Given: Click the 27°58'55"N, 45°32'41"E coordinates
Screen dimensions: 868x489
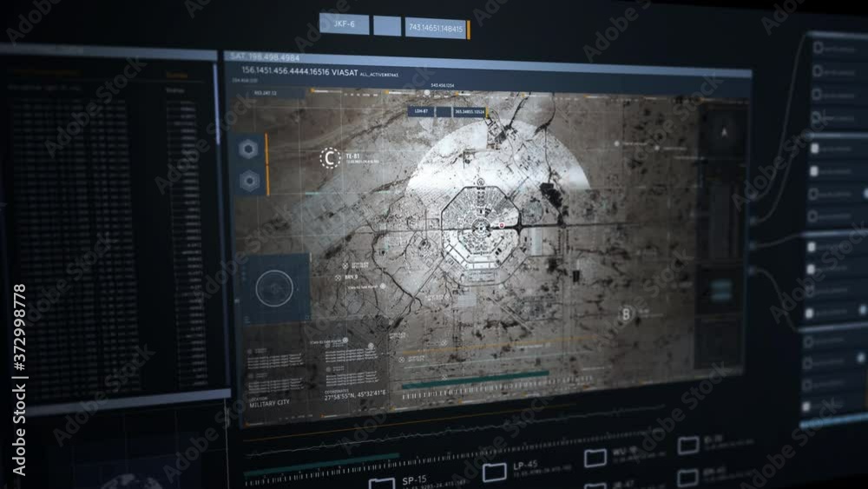Looking at the screenshot, I should pyautogui.click(x=355, y=394).
